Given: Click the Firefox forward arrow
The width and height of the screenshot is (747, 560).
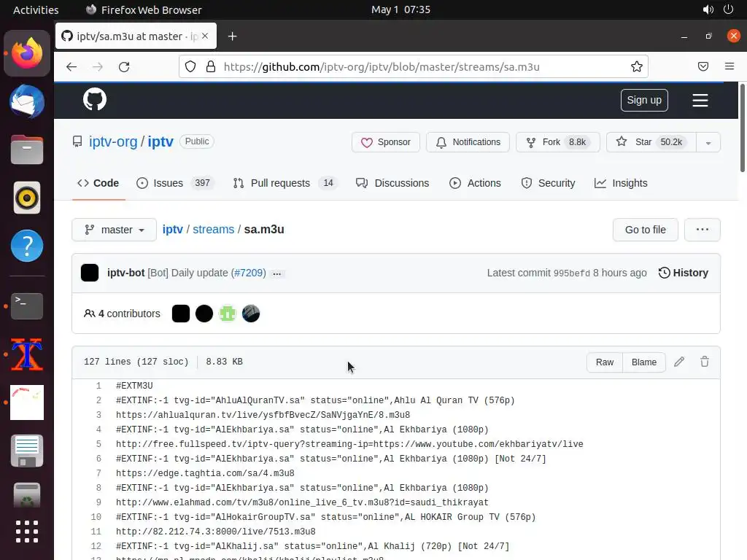Looking at the screenshot, I should pos(98,66).
